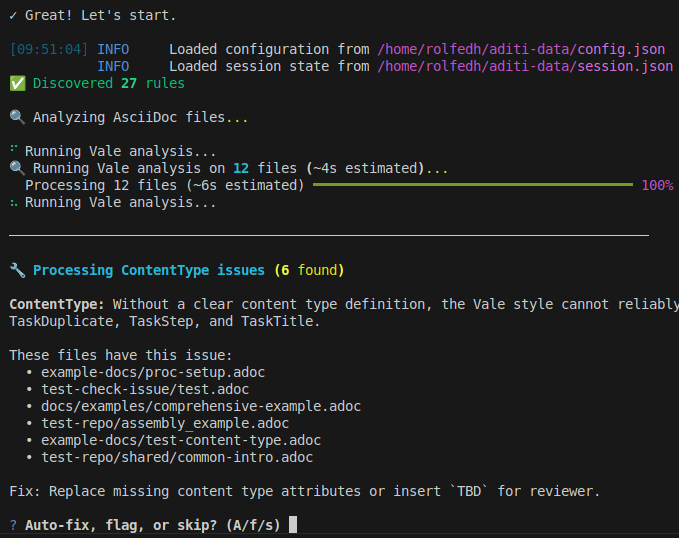Image resolution: width=679 pixels, height=538 pixels.
Task: Click 'Analyzing AsciiDoc files...' text
Action: click(x=141, y=117)
